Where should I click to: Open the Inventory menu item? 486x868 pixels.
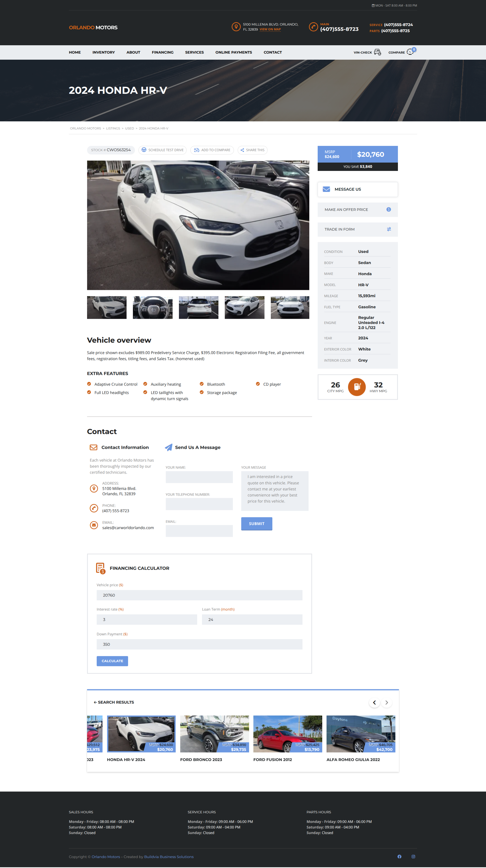click(104, 52)
